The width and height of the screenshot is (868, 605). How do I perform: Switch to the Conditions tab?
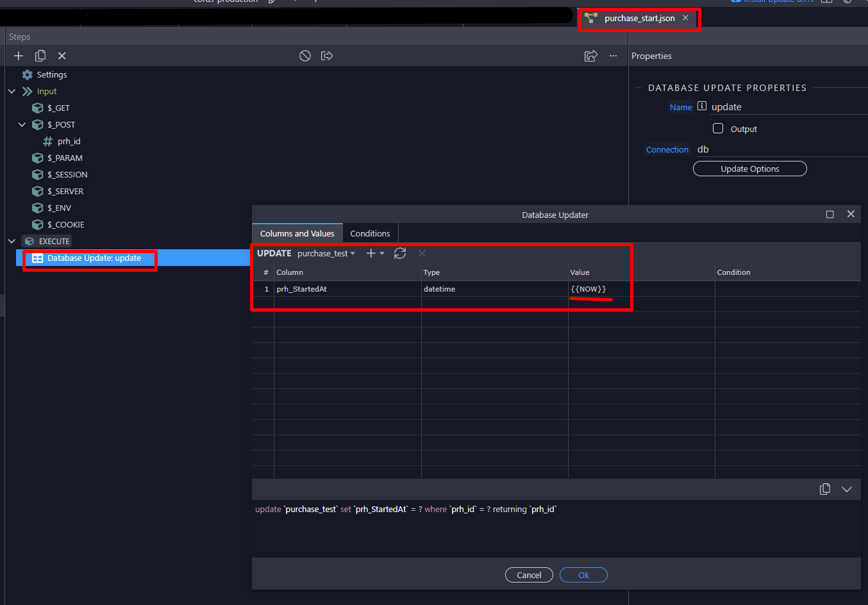point(370,233)
